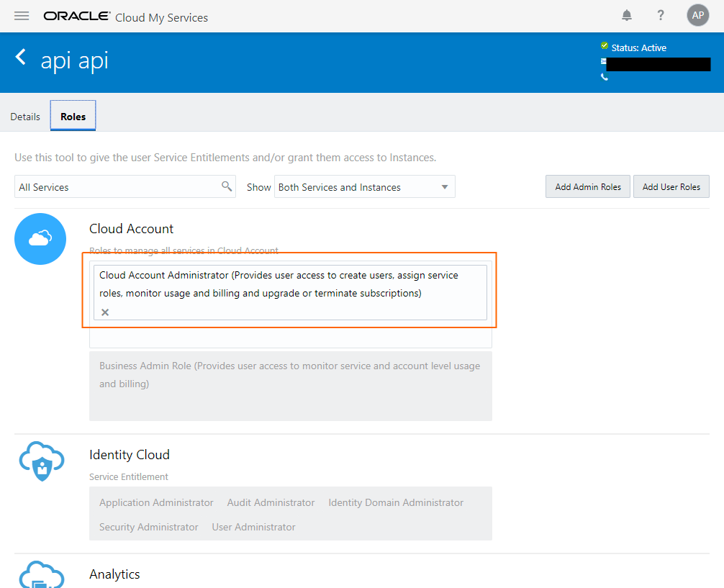Select the Roles tab
This screenshot has height=588, width=724.
click(x=73, y=117)
